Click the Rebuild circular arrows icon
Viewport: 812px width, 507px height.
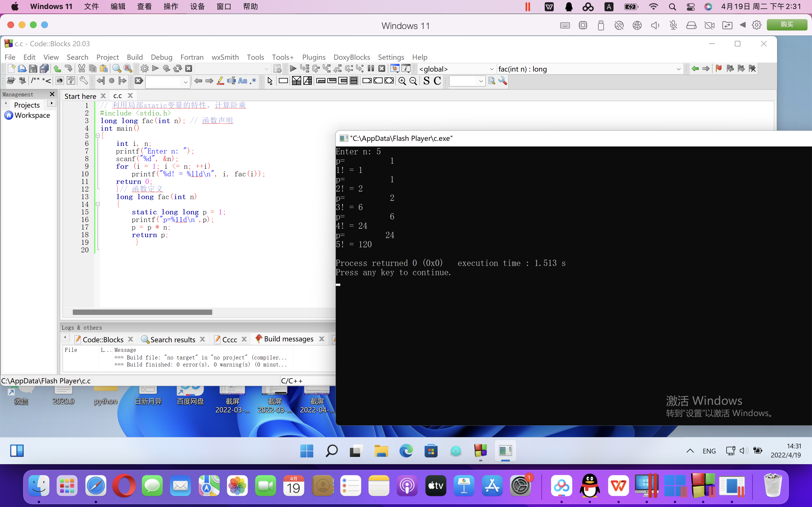coord(178,69)
